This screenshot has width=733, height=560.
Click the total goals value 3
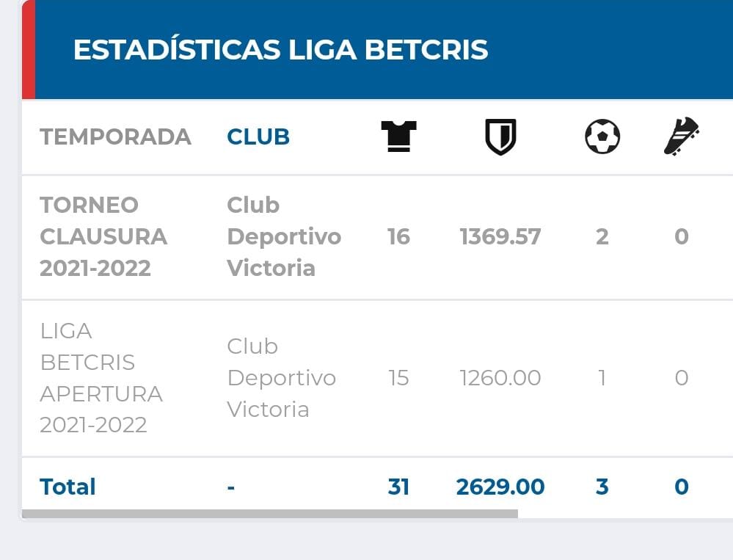(x=602, y=487)
